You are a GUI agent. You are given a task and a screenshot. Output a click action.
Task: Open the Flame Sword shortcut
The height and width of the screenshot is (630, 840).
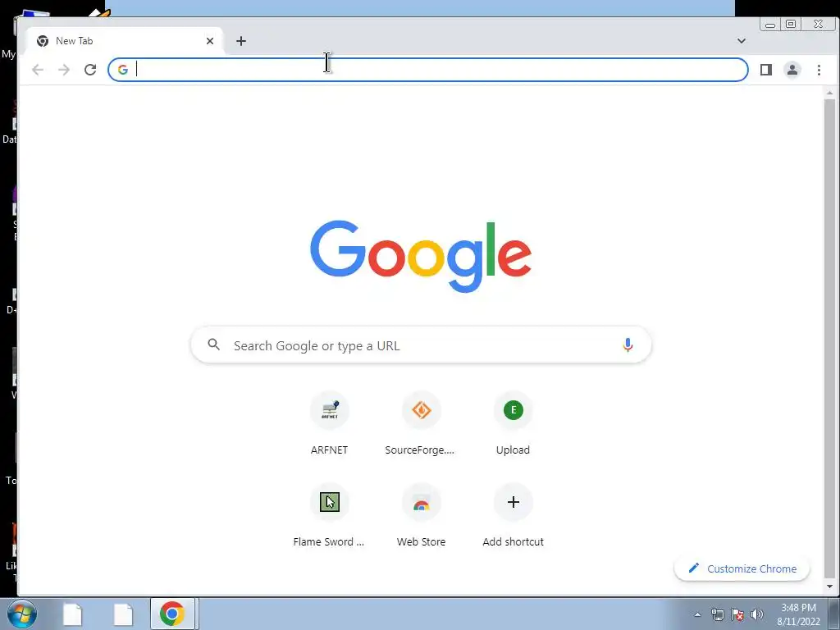point(330,515)
